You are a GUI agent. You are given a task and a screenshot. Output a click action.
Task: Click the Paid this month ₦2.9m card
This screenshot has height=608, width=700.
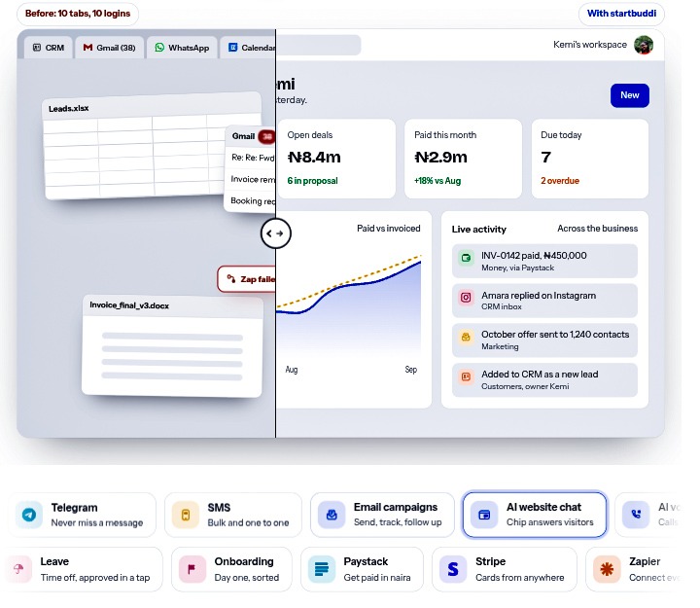(463, 159)
